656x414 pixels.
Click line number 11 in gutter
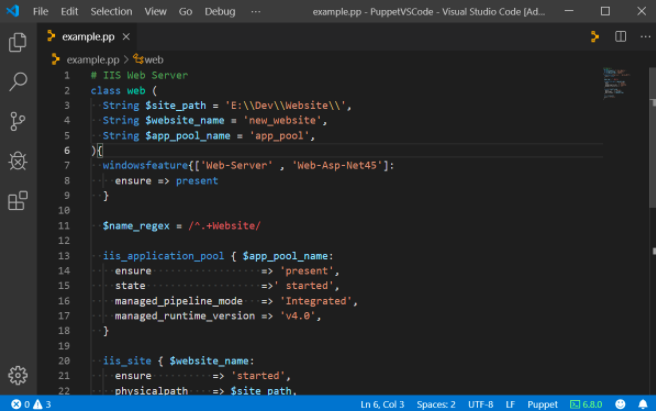point(64,226)
